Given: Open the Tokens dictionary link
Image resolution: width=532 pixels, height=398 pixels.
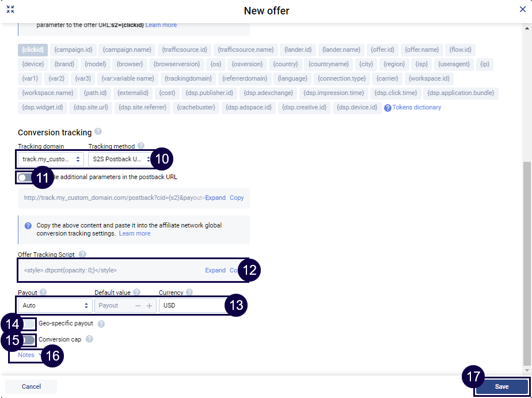Looking at the screenshot, I should click(x=416, y=107).
